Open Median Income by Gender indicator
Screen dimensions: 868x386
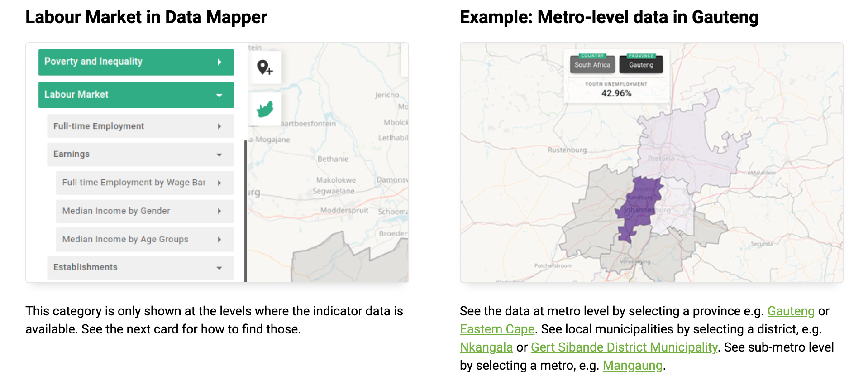145,211
